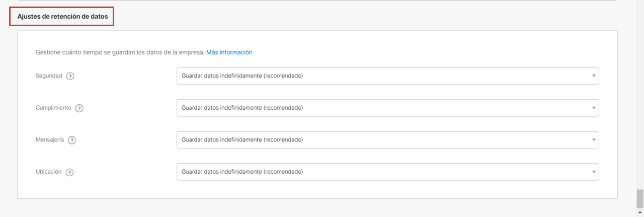Open the Mensajería data retention dropdown
Viewport: 644px width, 217px height.
click(x=387, y=139)
